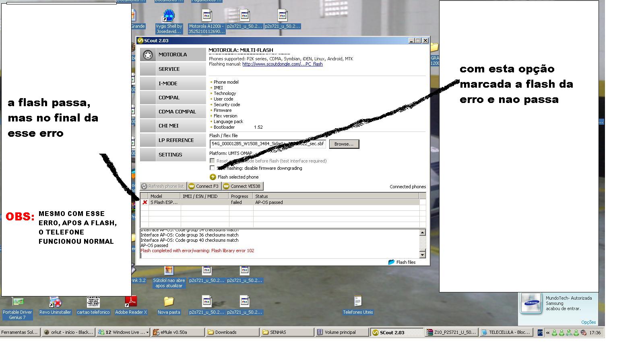Open the SERVICE section

tap(173, 69)
